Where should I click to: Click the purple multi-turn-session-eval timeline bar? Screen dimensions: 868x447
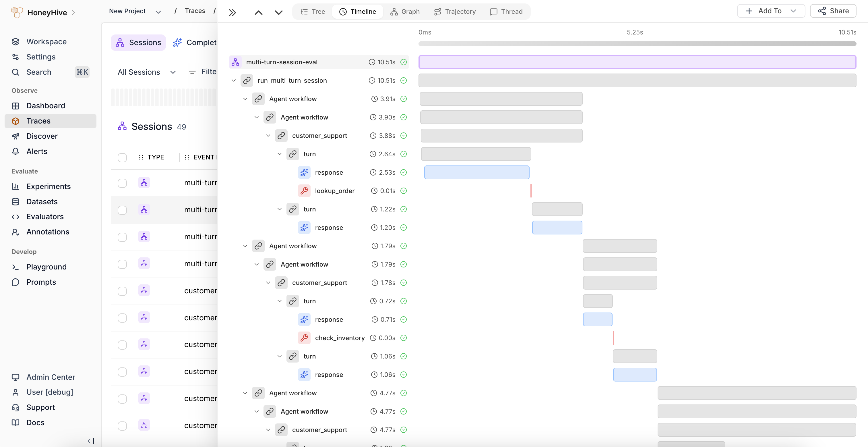(x=637, y=62)
